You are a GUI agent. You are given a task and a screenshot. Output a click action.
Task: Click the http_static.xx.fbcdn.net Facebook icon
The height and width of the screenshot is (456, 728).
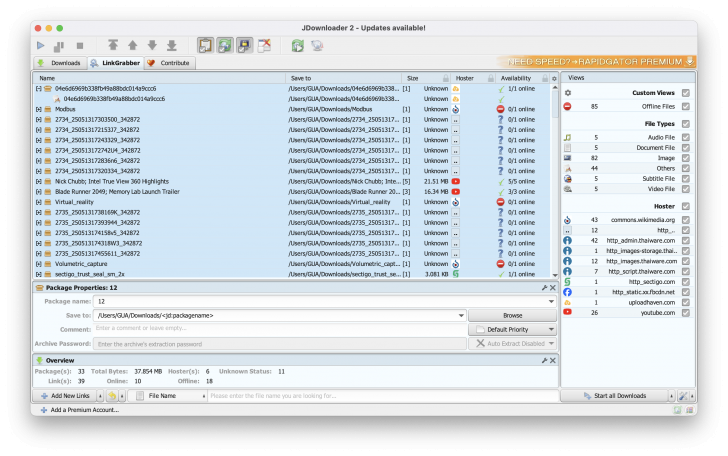click(567, 292)
